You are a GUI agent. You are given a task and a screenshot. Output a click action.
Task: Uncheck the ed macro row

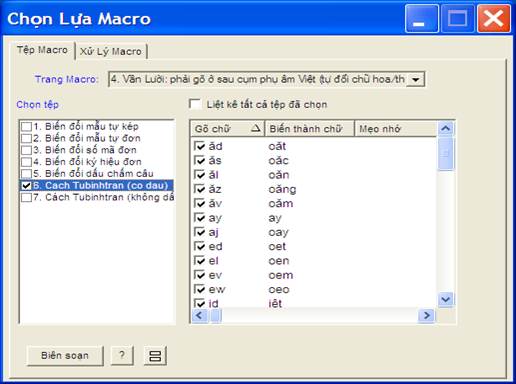pos(199,246)
